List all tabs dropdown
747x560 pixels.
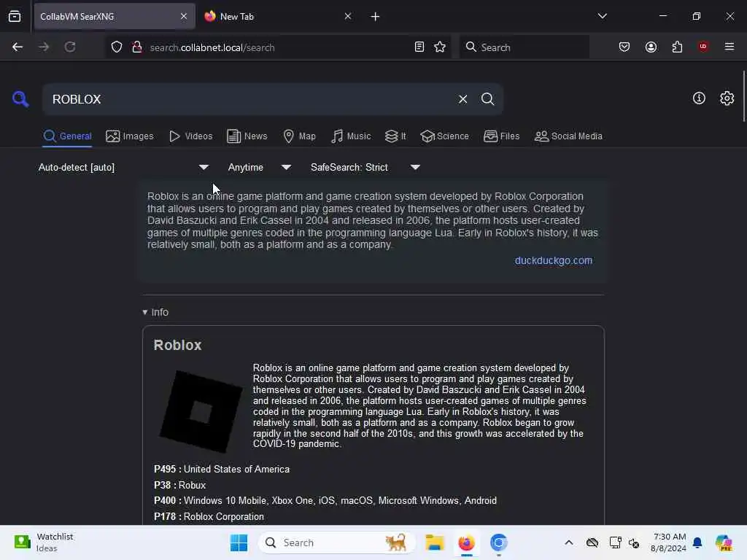coord(602,16)
